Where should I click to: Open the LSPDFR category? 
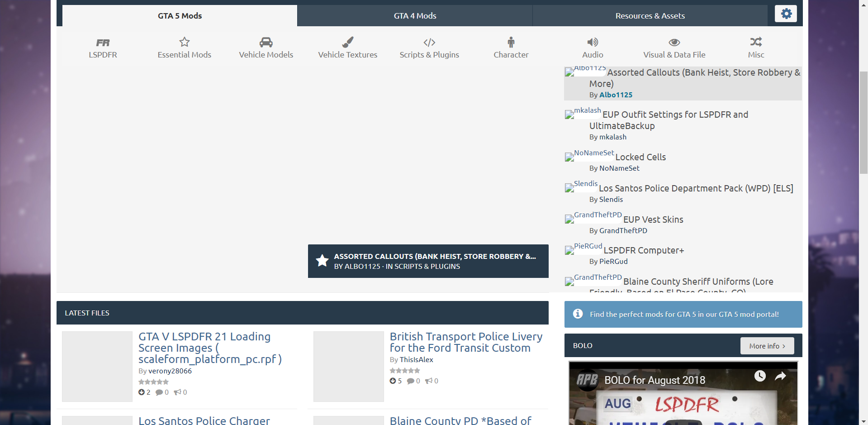point(103,48)
